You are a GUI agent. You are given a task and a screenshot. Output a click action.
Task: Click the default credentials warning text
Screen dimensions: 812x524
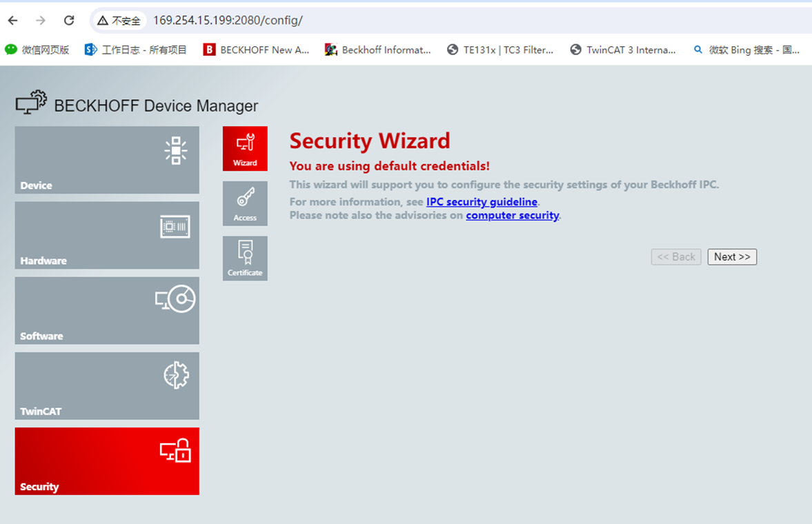point(389,165)
